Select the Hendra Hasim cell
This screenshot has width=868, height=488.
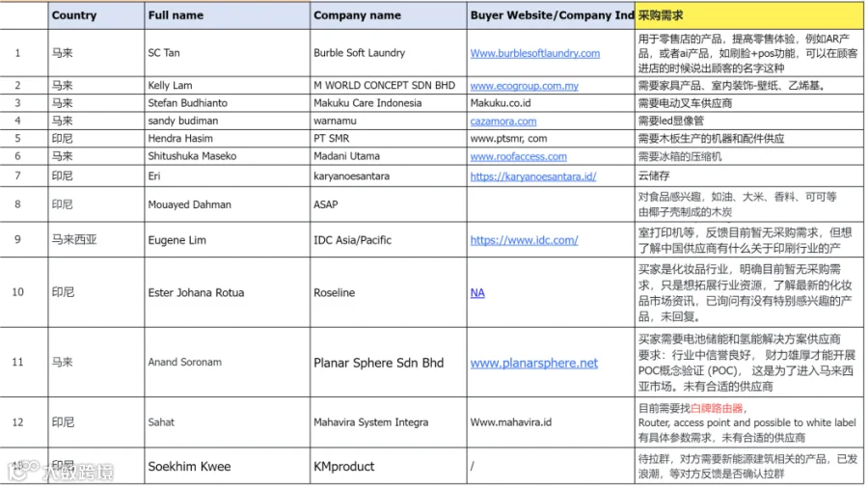click(x=228, y=138)
